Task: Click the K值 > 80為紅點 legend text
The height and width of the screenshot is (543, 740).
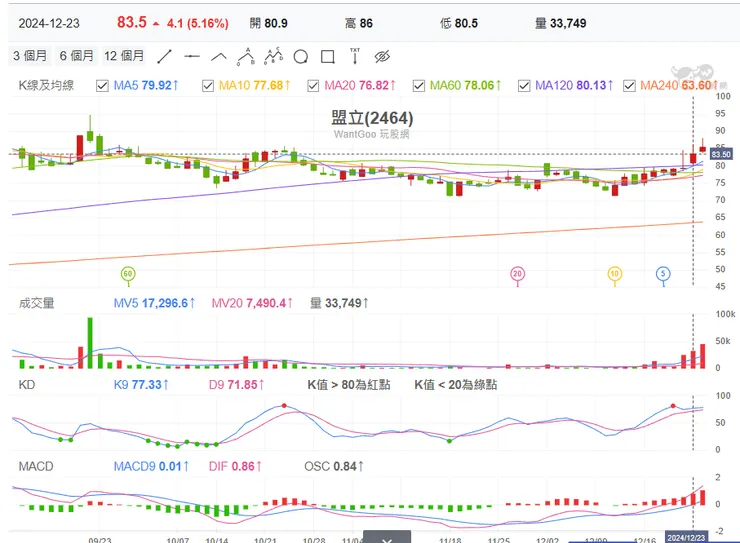Action: click(x=349, y=385)
